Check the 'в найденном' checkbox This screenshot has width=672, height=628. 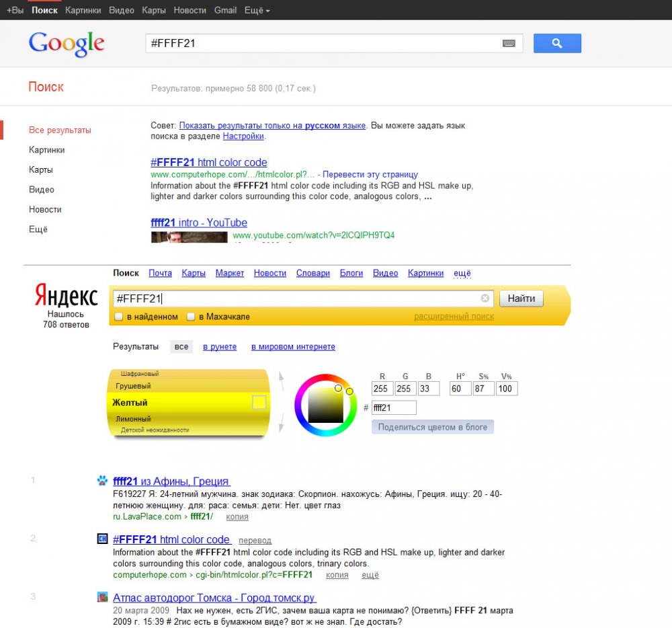pyautogui.click(x=119, y=317)
